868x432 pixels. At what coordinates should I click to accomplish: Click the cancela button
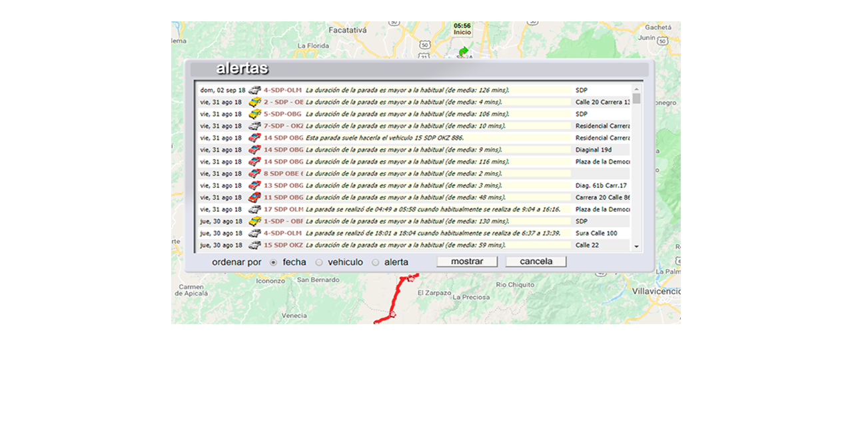536,262
